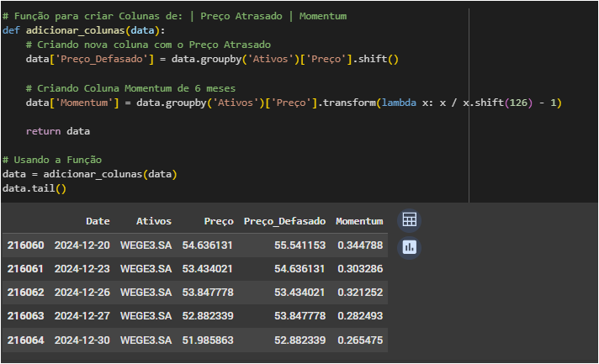Image resolution: width=599 pixels, height=364 pixels.
Task: Select the Preço column header
Action: pos(219,221)
